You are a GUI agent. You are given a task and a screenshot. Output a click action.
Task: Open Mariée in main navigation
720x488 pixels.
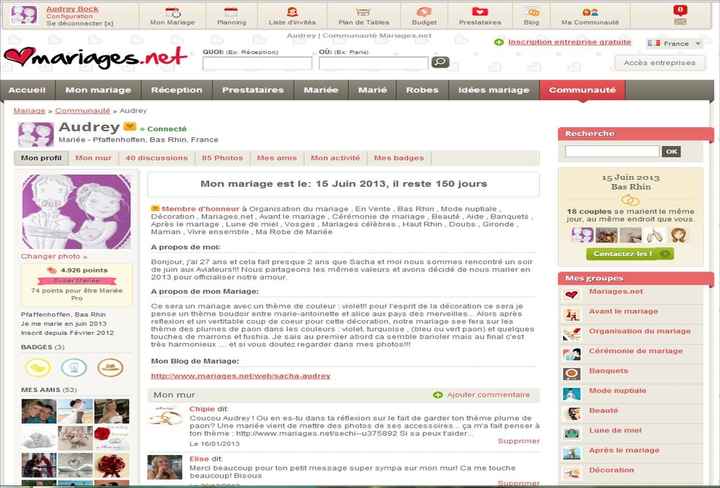321,90
